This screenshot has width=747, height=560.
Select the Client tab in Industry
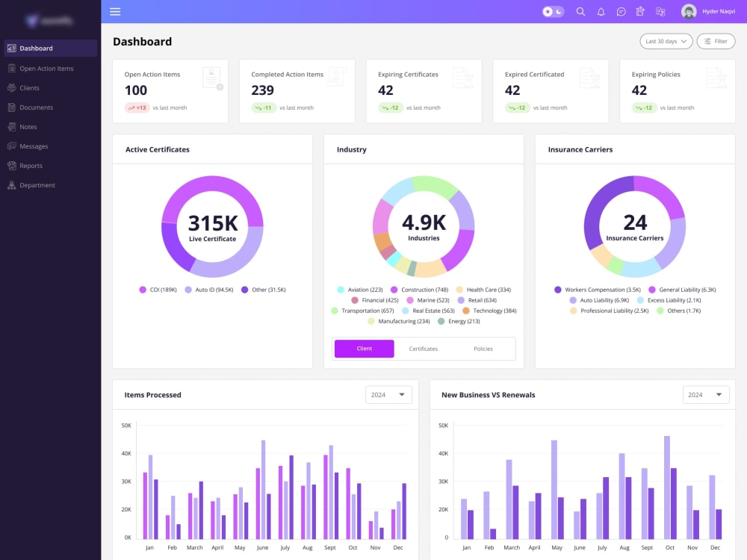(364, 349)
